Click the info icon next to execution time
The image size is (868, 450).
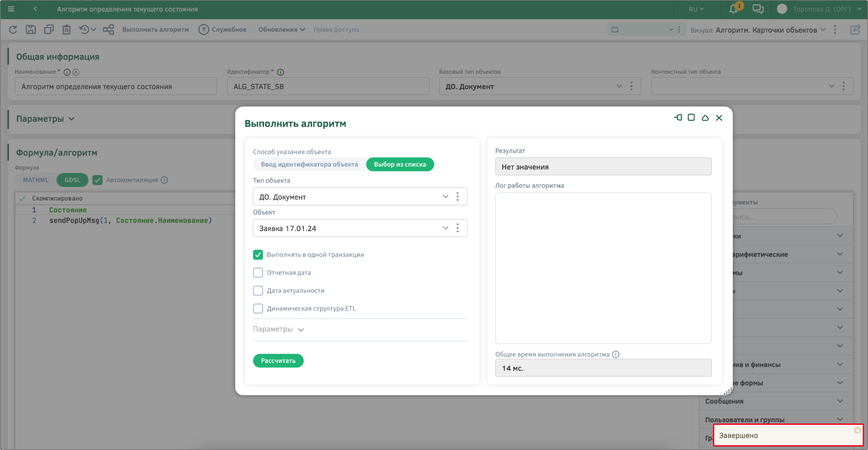616,354
